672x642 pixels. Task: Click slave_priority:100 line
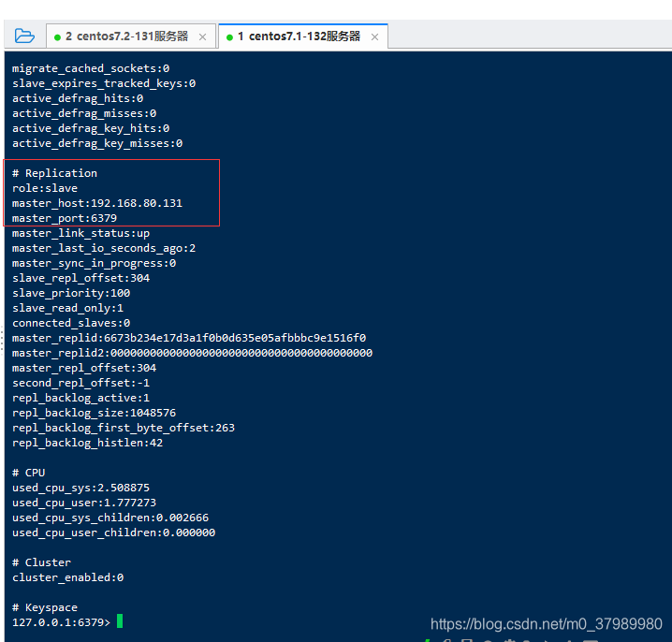71,293
